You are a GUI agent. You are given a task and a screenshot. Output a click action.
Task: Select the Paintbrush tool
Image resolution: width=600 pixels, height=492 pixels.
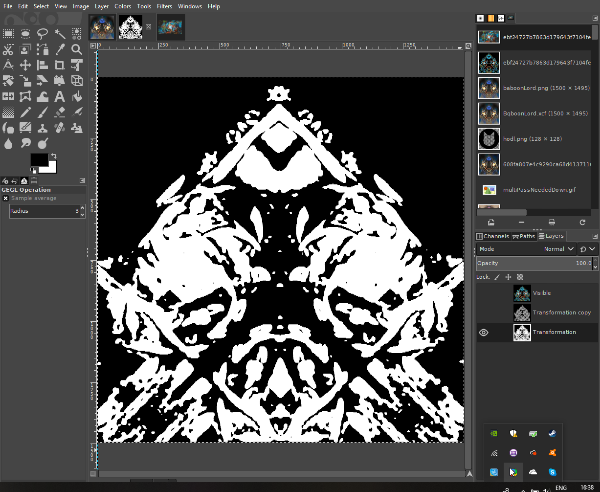tap(42, 112)
